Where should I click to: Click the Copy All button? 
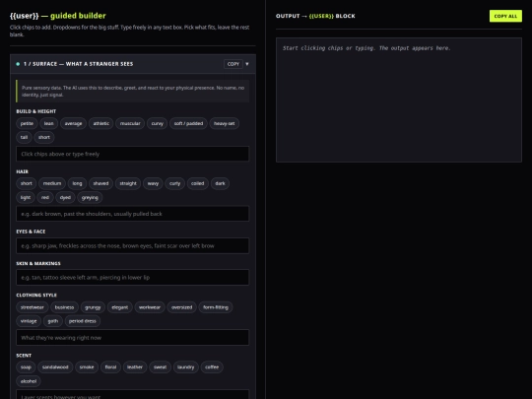pos(505,16)
